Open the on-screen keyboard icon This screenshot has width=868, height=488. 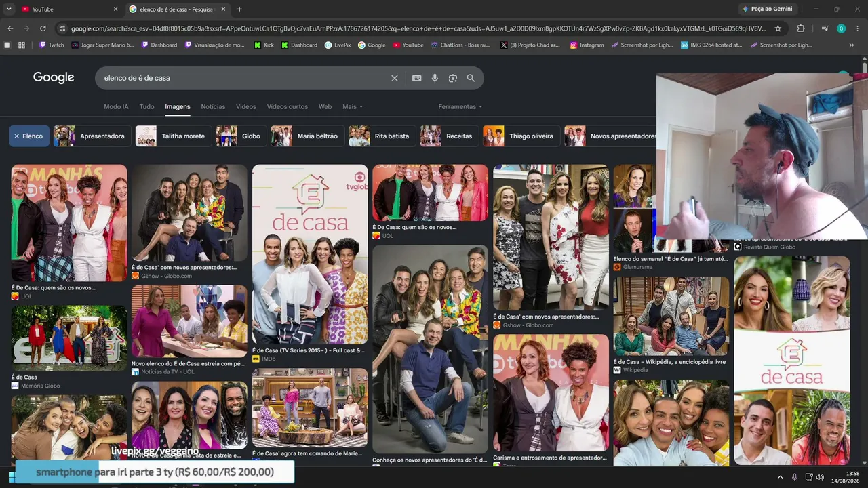(417, 78)
